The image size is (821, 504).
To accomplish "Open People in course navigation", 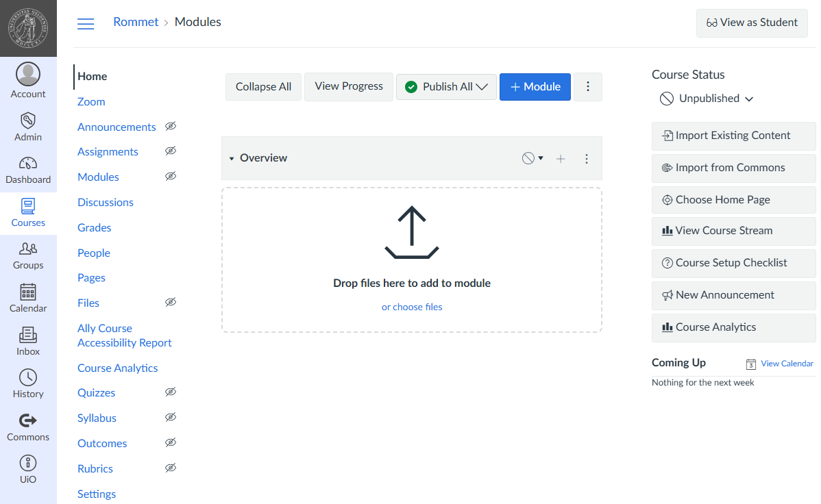I will tap(94, 253).
